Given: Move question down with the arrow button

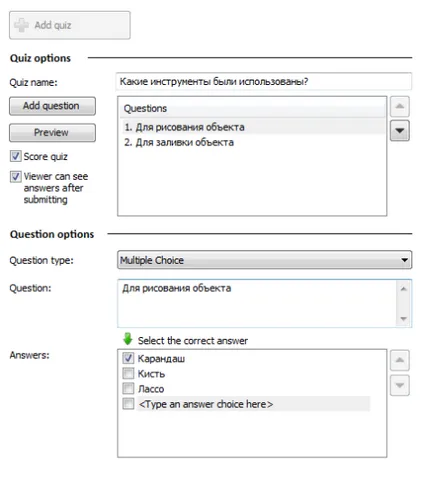Looking at the screenshot, I should point(400,131).
